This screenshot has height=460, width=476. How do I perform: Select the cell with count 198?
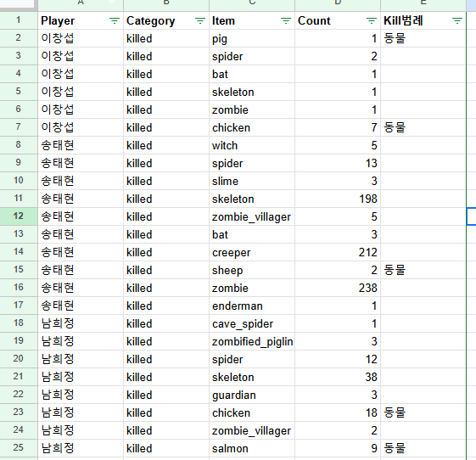coord(338,199)
